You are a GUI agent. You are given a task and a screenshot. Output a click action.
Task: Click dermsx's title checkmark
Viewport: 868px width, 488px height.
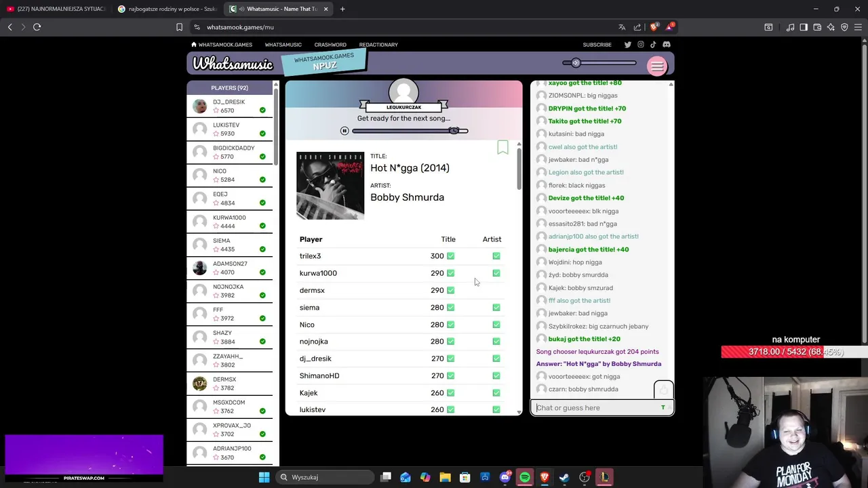[450, 290]
